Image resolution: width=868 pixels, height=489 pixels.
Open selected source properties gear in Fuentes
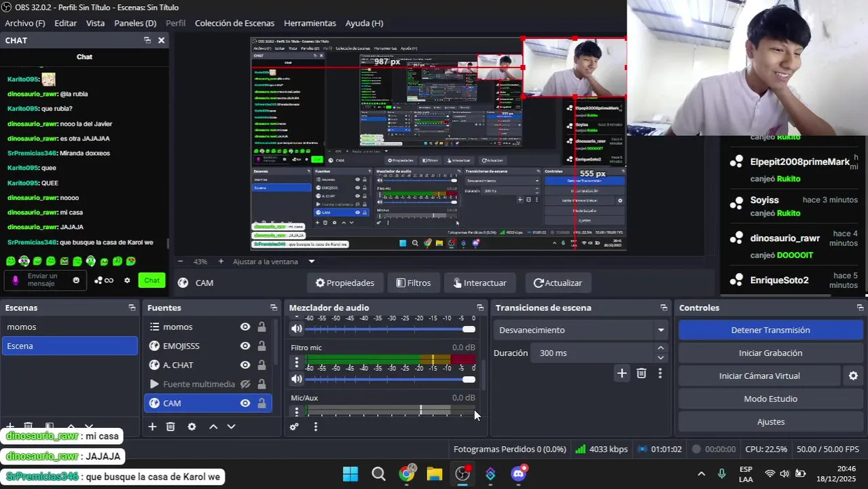coord(192,427)
